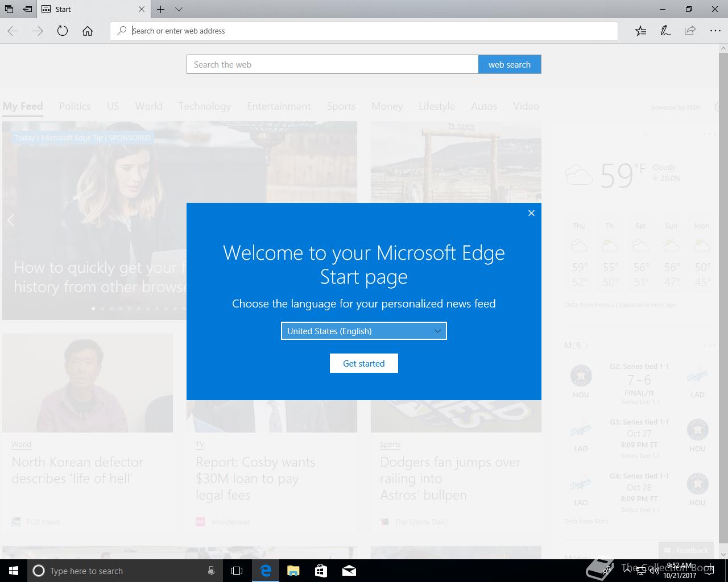This screenshot has width=728, height=582.
Task: Switch to the Technology tab
Action: pyautogui.click(x=205, y=106)
